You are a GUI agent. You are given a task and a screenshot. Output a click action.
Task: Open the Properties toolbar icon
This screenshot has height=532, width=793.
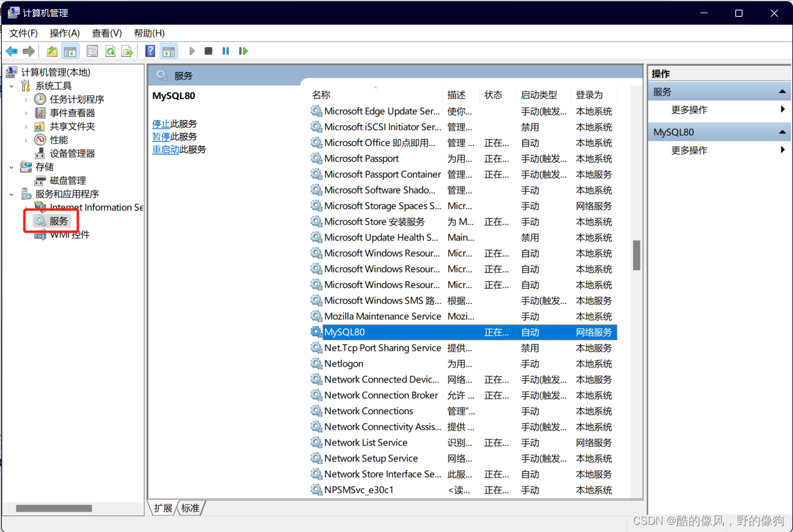pos(93,51)
